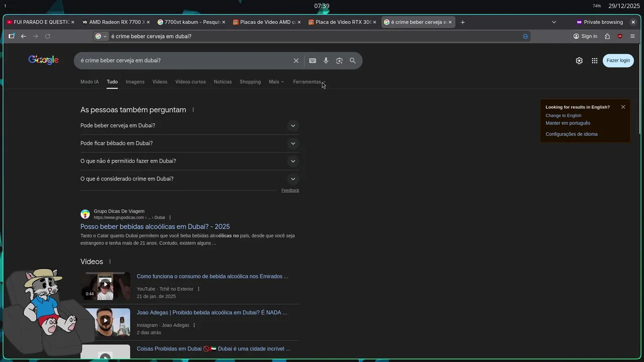Screen dimensions: 644x362
Task: Click the Fazer login button
Action: pos(618,60)
